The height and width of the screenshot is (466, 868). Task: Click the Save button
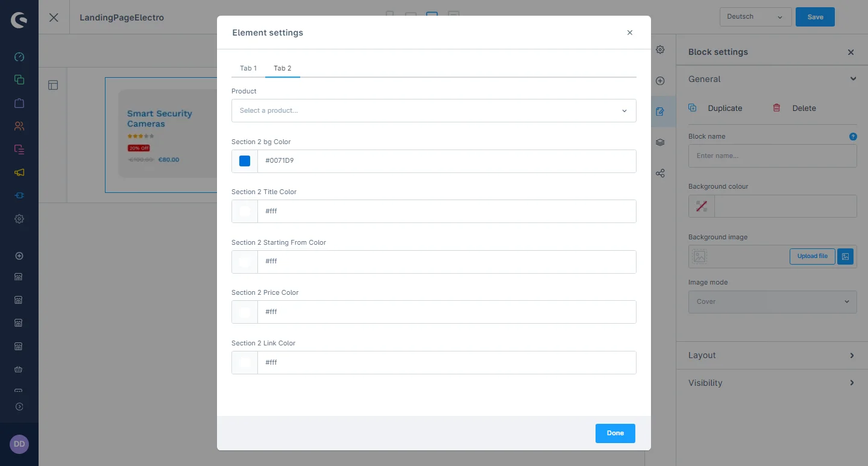pos(815,17)
